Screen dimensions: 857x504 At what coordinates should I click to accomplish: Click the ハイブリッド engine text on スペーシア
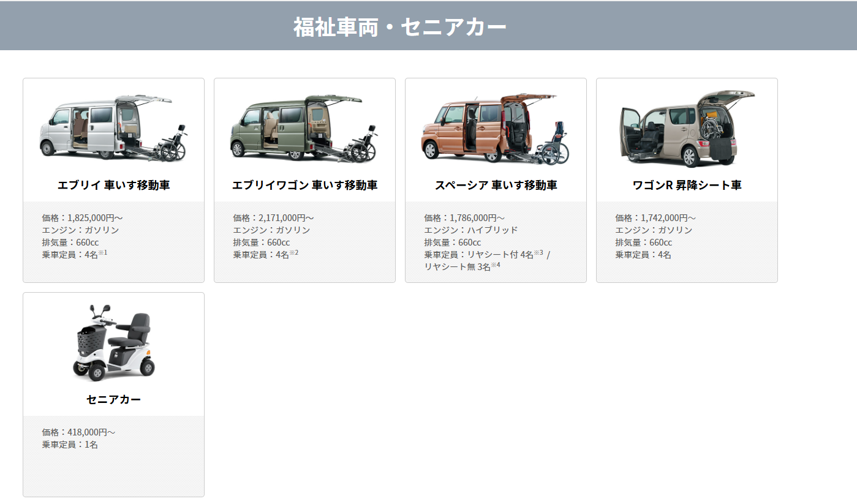click(x=492, y=230)
